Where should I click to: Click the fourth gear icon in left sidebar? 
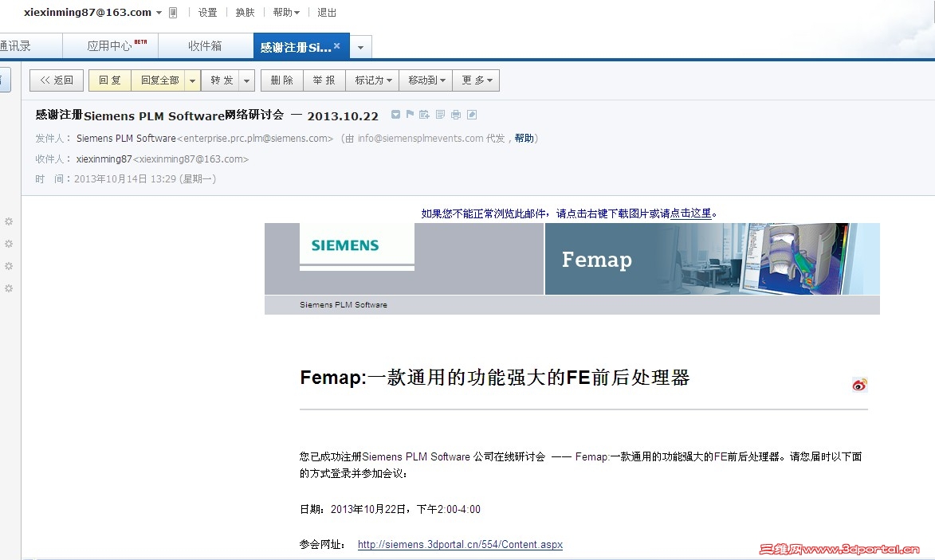tap(9, 288)
